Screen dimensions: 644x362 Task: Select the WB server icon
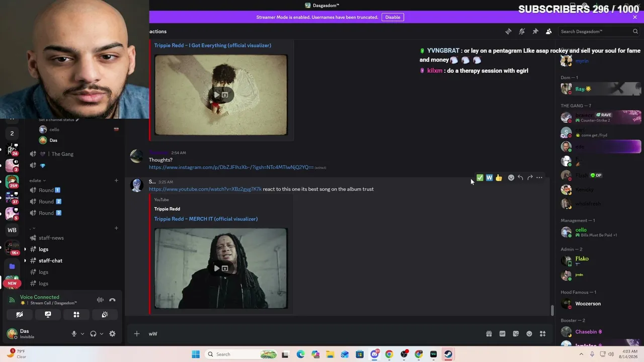[x=12, y=230]
